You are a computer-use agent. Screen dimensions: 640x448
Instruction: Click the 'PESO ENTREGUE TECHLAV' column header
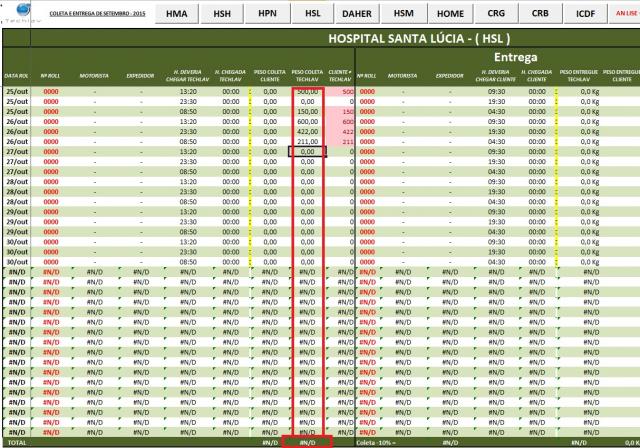pos(579,75)
